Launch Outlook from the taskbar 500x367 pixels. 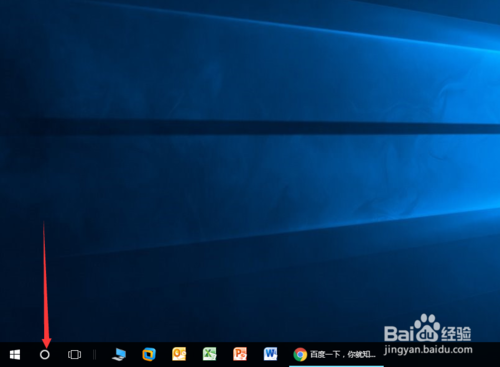179,354
